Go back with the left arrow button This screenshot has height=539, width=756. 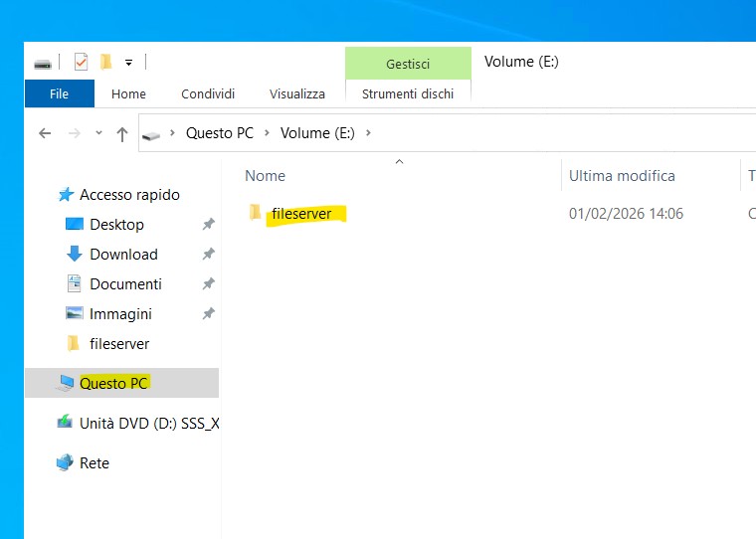click(45, 133)
